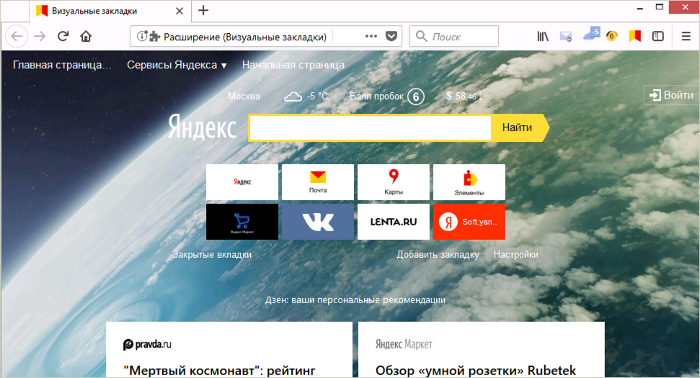Focus the Yandex search input field
Viewport: 700px width, 378px height.
point(370,128)
